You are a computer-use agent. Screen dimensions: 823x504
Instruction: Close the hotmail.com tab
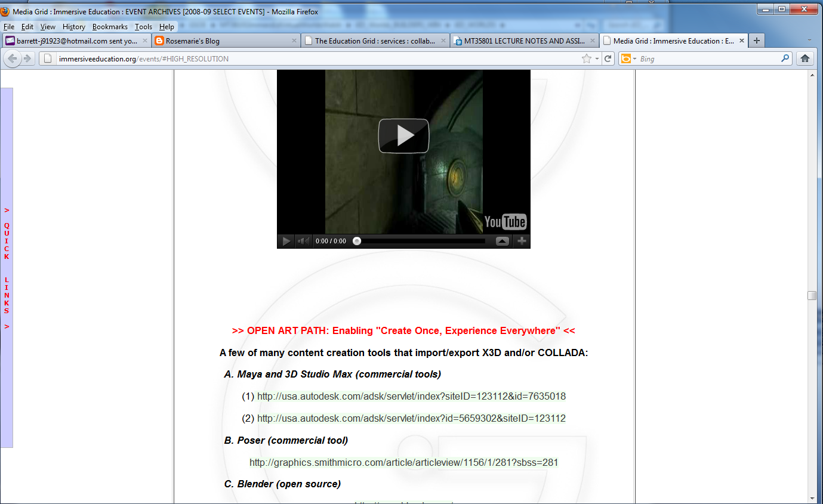coord(144,41)
